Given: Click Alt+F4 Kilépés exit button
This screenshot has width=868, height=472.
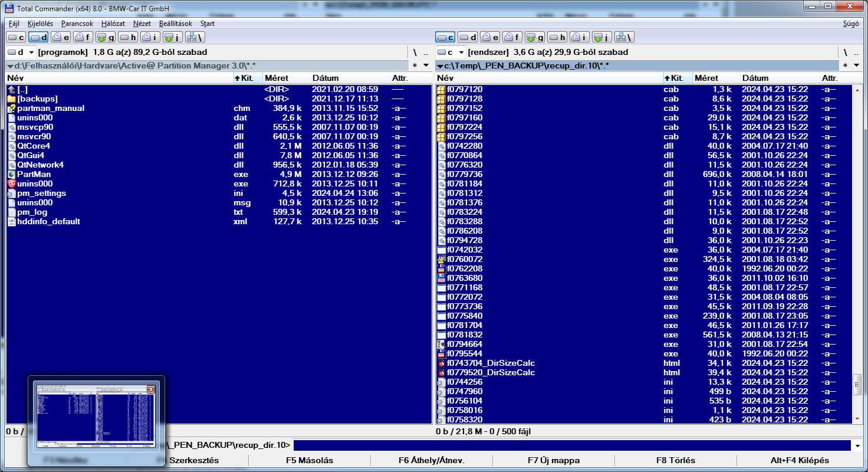Looking at the screenshot, I should tap(800, 460).
